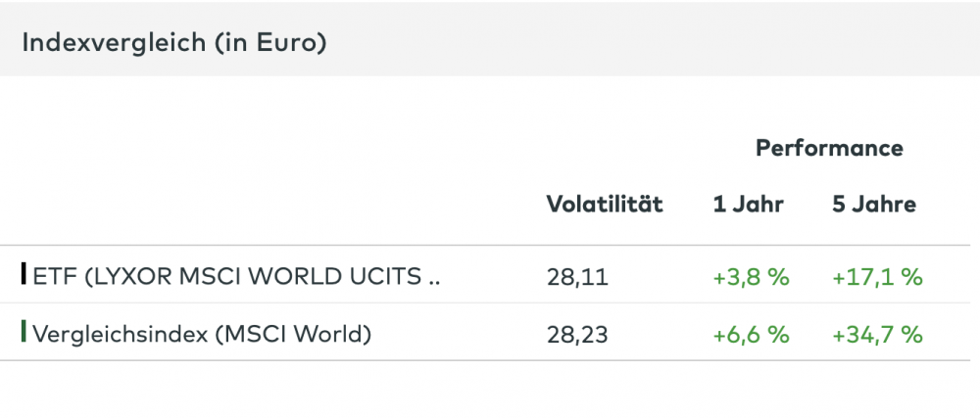Click the Vergleichsindex volatility value 28,23
This screenshot has height=418, width=980.
point(577,335)
